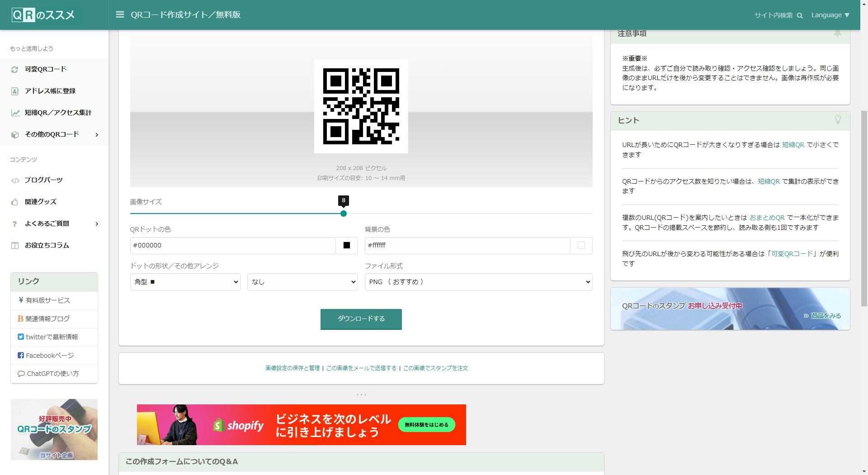Viewport: 868px width, 475px height.
Task: Click the Facebook icon in links list
Action: pyautogui.click(x=21, y=356)
